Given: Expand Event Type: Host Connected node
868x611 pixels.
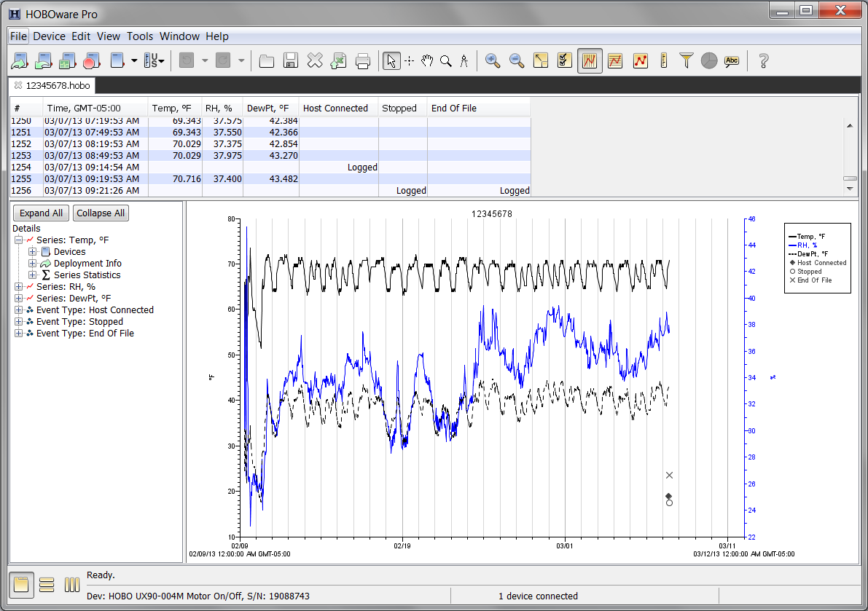Looking at the screenshot, I should pos(18,310).
